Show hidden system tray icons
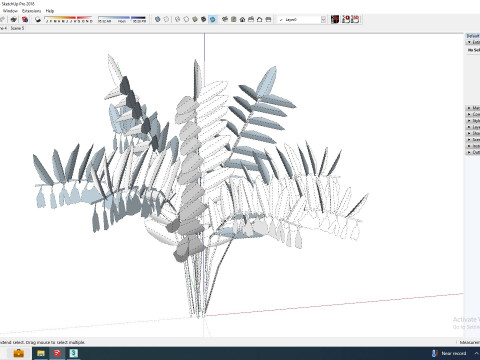This screenshot has width=480, height=360. pyautogui.click(x=477, y=353)
